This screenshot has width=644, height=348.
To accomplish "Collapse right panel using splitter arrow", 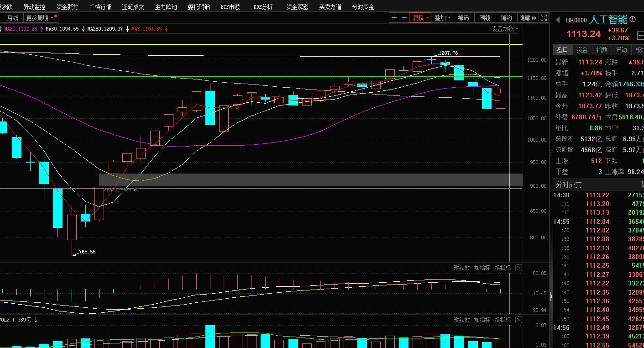I will pyautogui.click(x=551, y=296).
